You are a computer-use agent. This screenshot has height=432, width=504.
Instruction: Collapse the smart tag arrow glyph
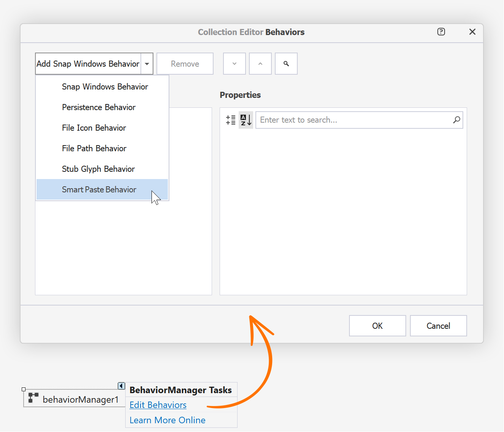click(x=121, y=386)
